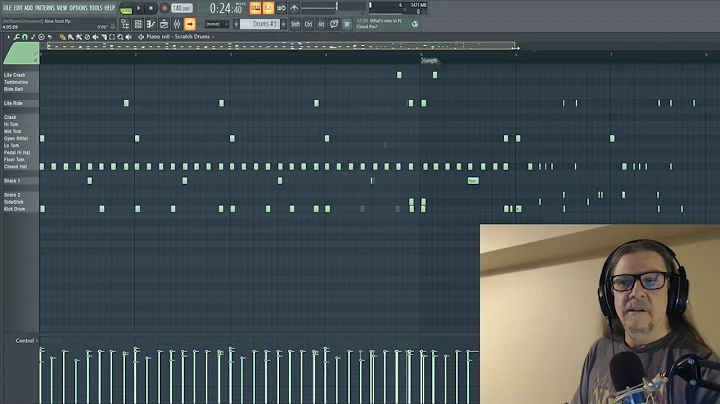Screen dimensions: 720x404
Task: Open the EDIT menu
Action: coord(18,8)
